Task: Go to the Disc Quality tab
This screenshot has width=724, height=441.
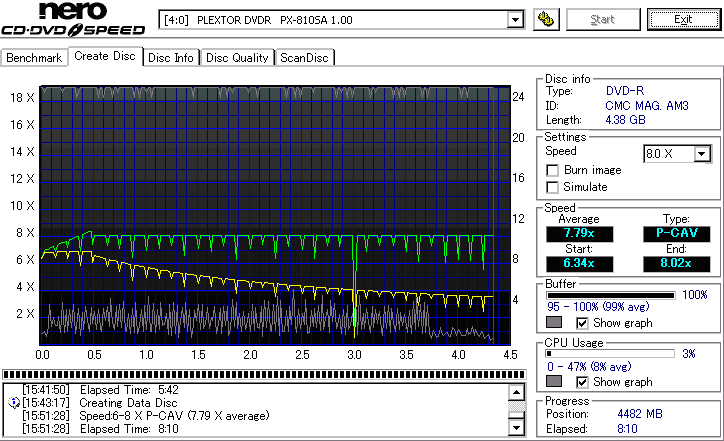Action: 237,58
